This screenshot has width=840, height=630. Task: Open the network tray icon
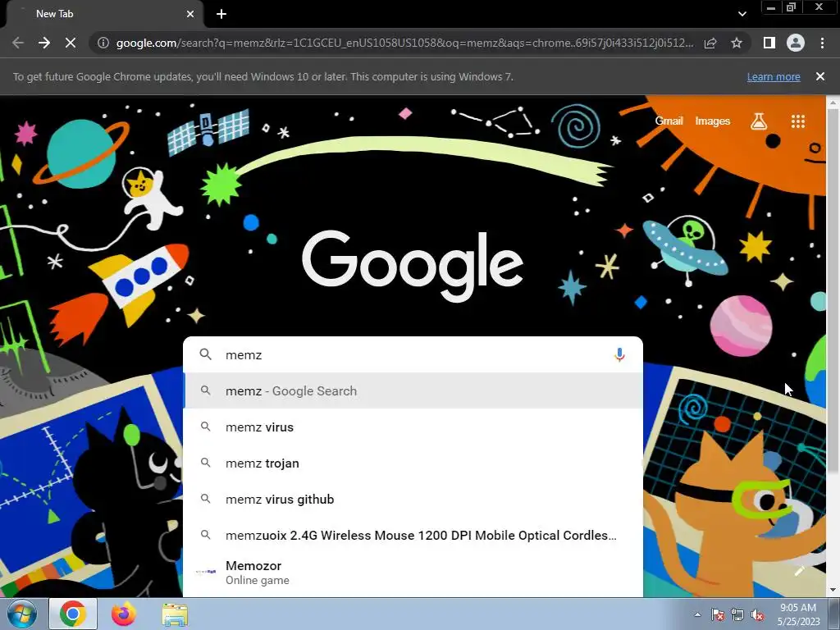pyautogui.click(x=737, y=614)
